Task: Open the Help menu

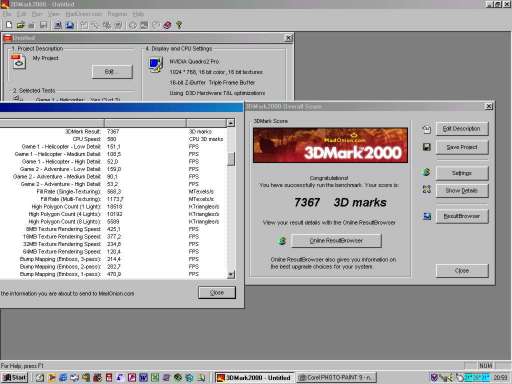Action: 138,14
